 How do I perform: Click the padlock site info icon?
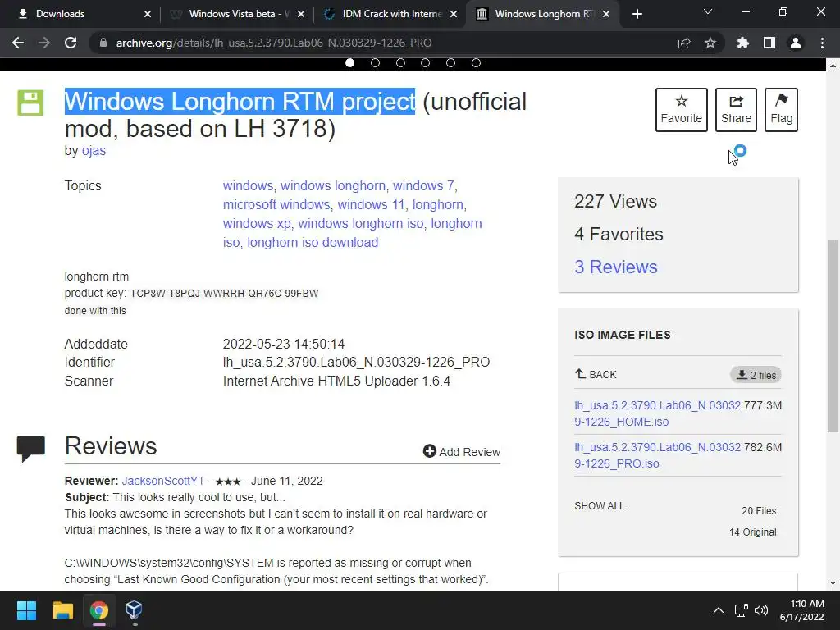click(103, 43)
